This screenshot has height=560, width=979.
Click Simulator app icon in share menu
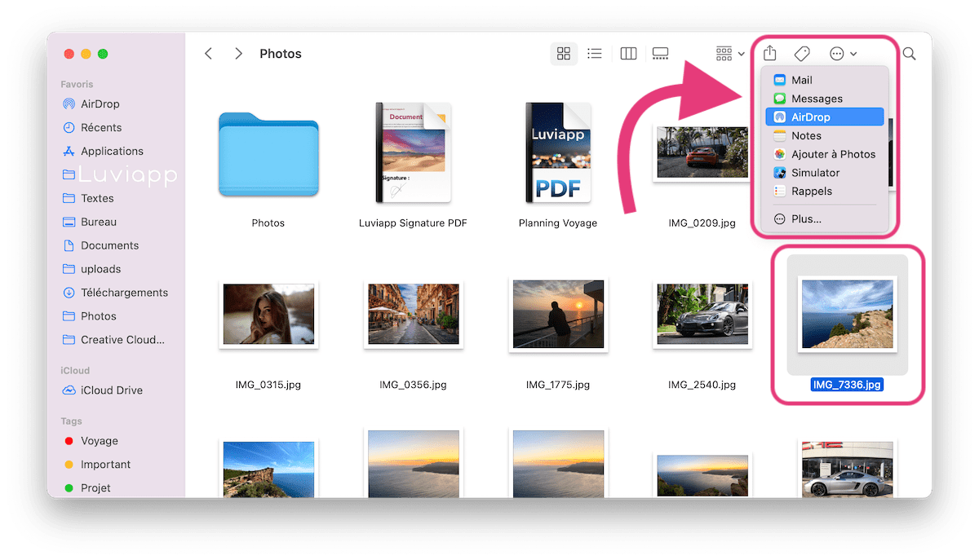coord(779,173)
